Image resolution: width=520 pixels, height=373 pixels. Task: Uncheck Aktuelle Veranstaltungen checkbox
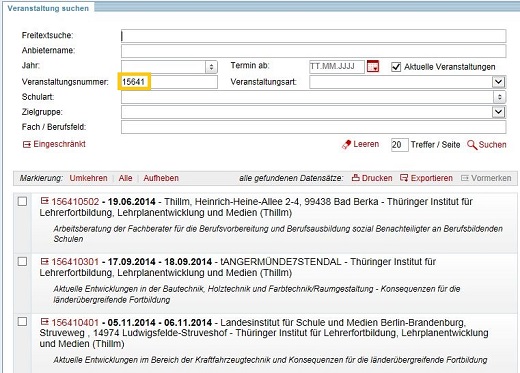[396, 67]
